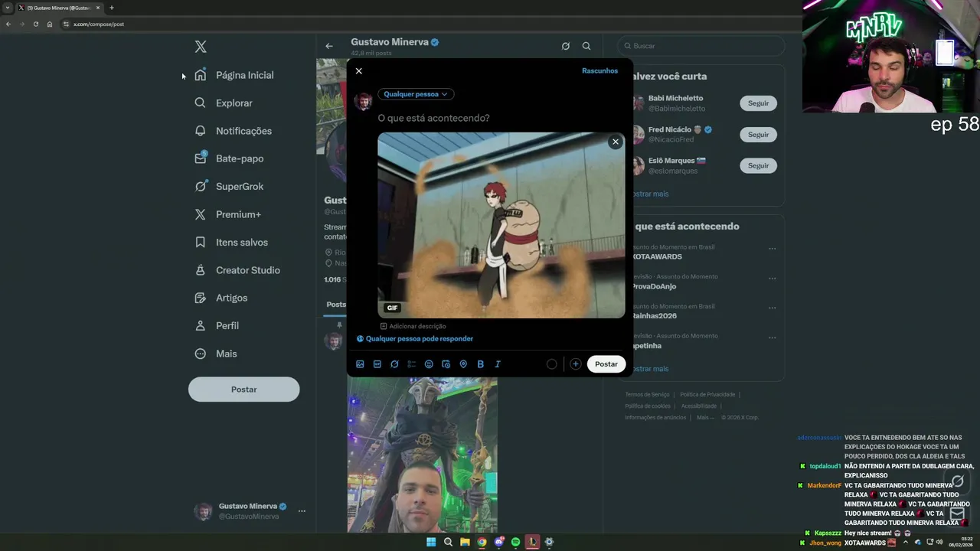Select the Posts tab on profile
980x551 pixels.
(336, 305)
